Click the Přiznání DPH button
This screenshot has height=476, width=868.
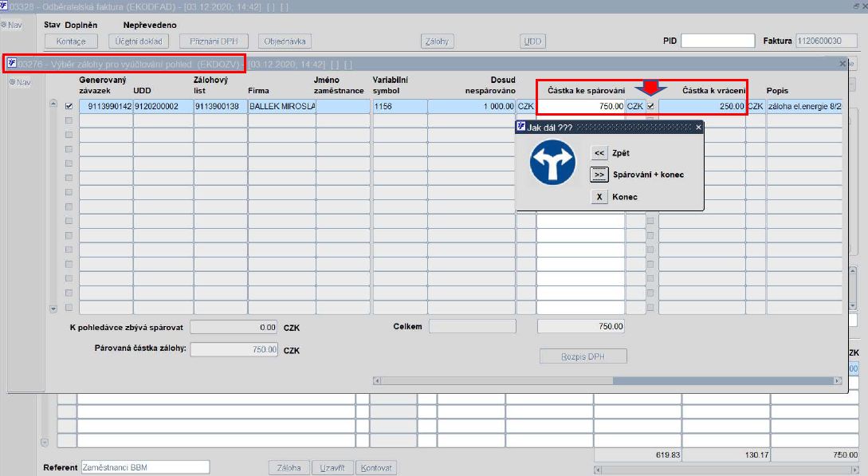(x=214, y=41)
